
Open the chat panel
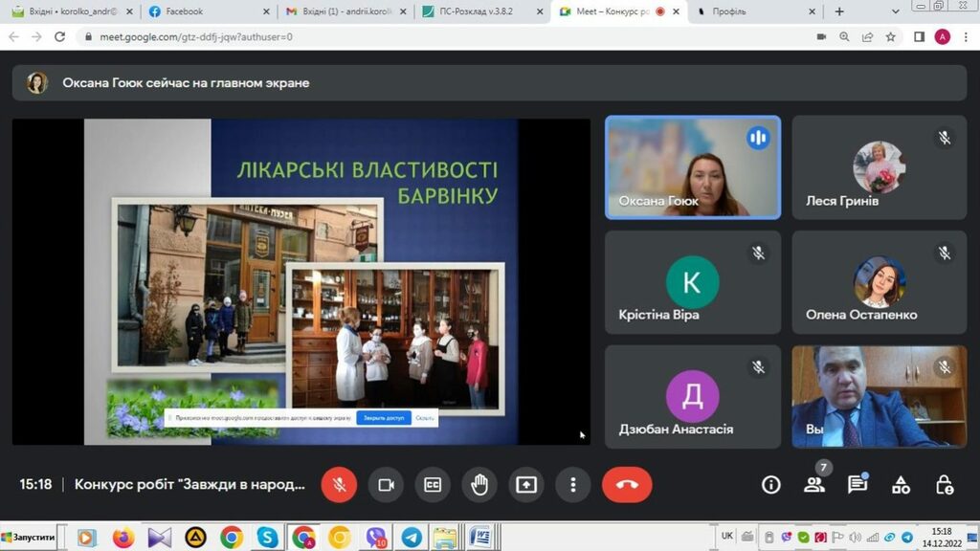click(x=857, y=485)
